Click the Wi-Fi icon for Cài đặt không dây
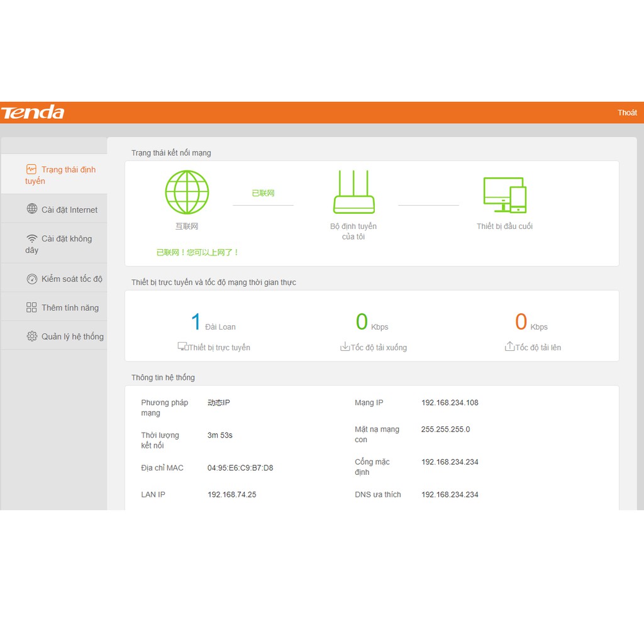The width and height of the screenshot is (644, 644). 33,238
